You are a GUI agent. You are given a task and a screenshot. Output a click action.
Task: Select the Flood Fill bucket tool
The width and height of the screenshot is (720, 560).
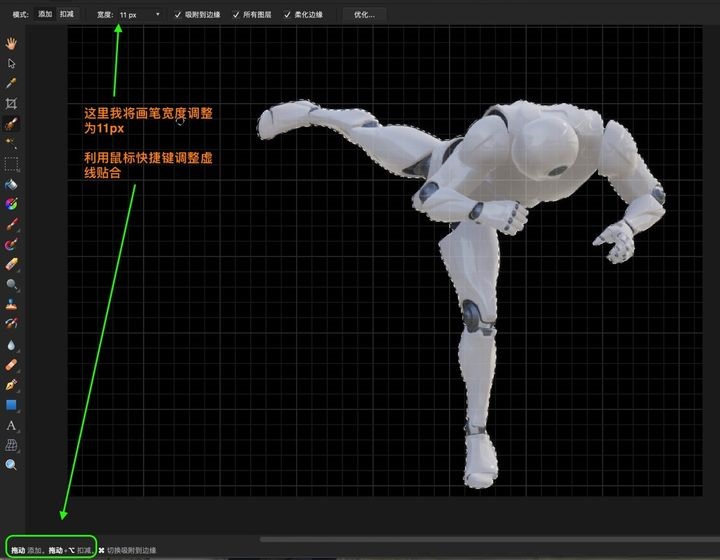[12, 184]
